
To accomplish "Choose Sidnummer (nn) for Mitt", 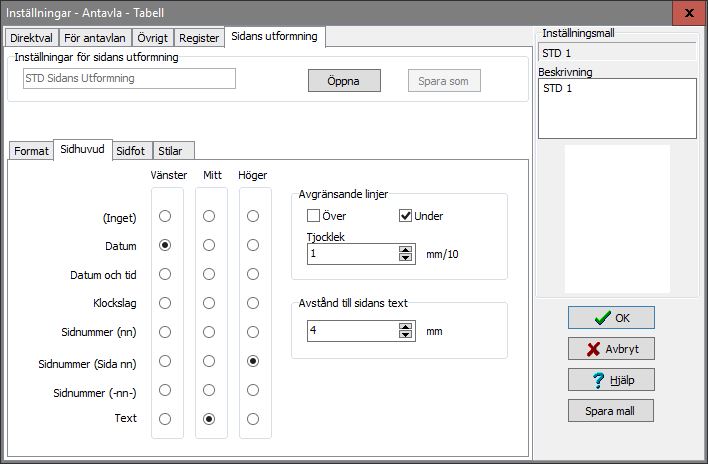I will coord(209,332).
